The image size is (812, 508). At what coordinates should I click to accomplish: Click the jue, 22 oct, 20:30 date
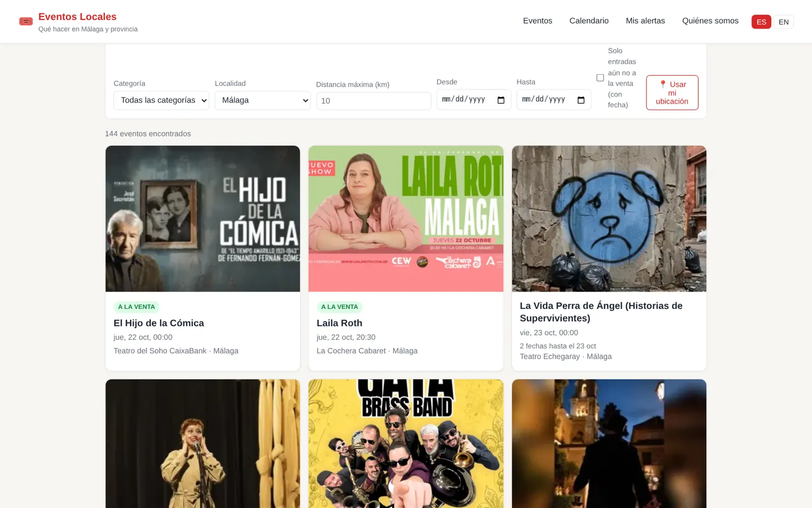(x=346, y=337)
